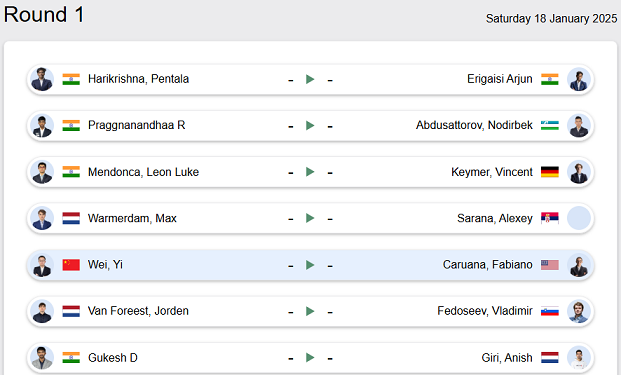The image size is (621, 375).
Task: Play the Wei Yi vs Caruana game
Action: 310,265
